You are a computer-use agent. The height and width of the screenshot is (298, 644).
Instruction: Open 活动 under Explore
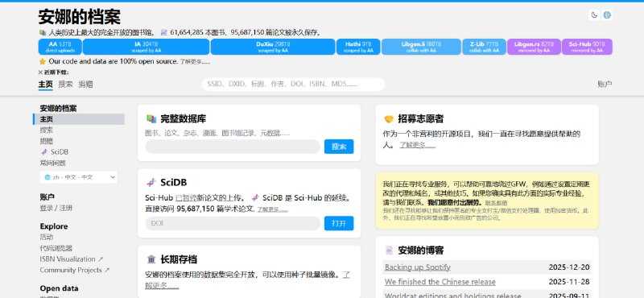tap(47, 237)
